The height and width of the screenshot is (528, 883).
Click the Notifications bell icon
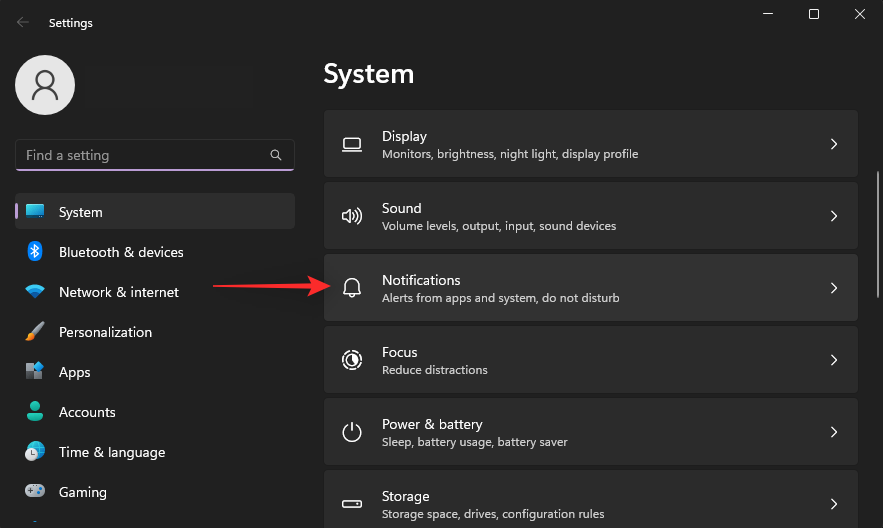click(x=351, y=288)
